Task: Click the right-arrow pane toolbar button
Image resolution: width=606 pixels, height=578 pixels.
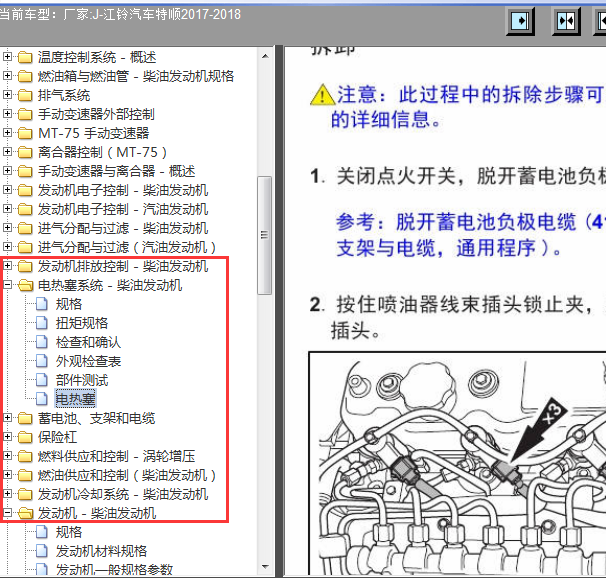Action: 521,21
